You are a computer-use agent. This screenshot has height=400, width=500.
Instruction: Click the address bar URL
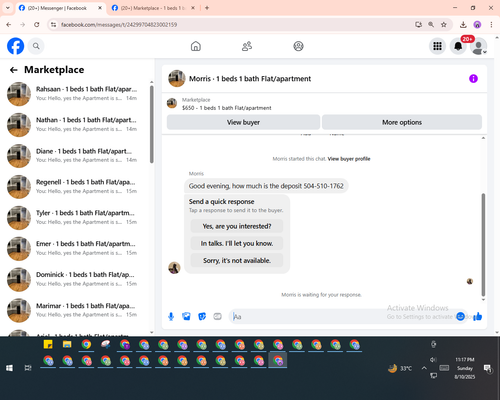click(x=119, y=25)
